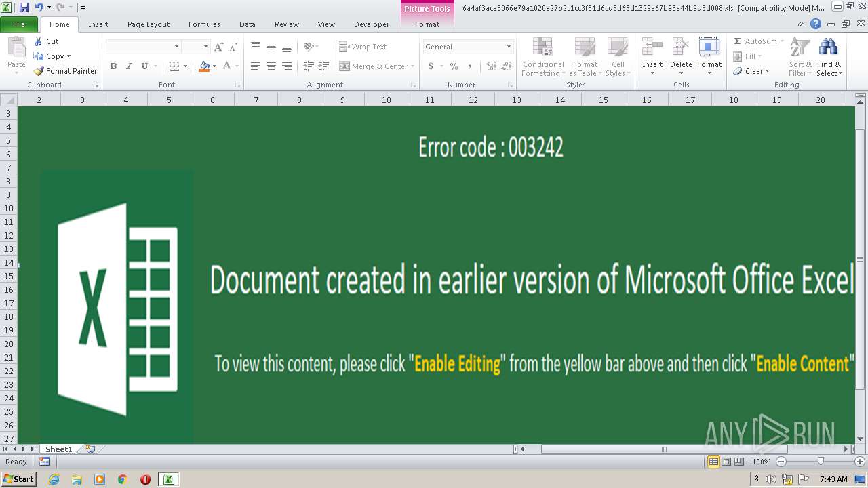
Task: Open Sort & Filter menu
Action: tap(800, 57)
